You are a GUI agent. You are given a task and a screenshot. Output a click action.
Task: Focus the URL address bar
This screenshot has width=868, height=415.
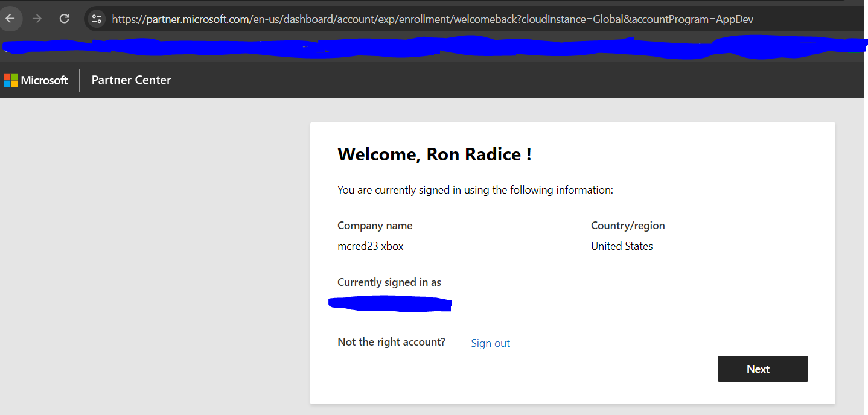432,19
